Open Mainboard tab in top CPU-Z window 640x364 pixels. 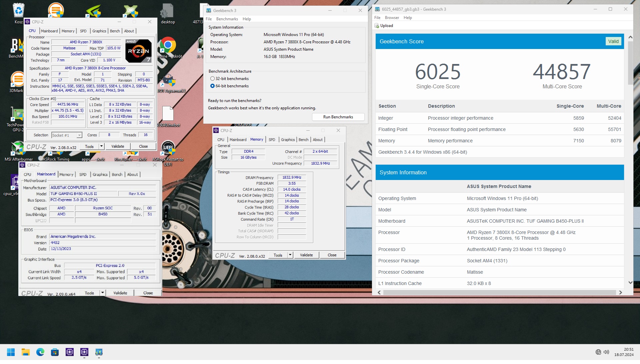(49, 31)
